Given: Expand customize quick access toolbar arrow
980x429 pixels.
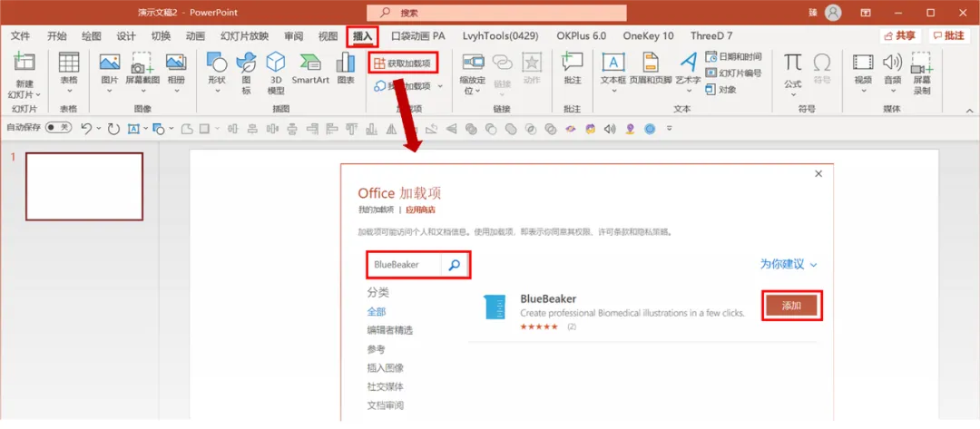Looking at the screenshot, I should [x=670, y=129].
